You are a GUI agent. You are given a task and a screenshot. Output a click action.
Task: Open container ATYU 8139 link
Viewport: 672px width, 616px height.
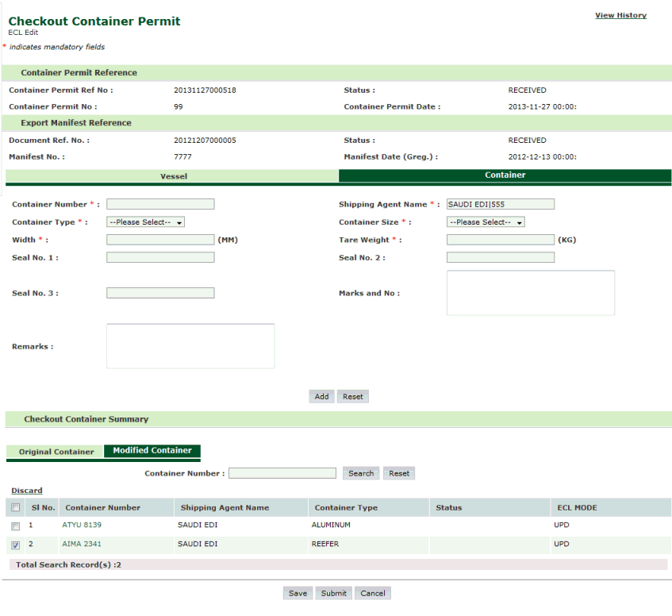(x=82, y=525)
